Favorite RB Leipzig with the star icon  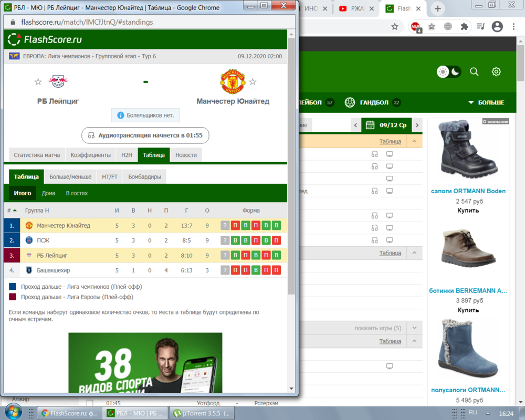tap(38, 82)
